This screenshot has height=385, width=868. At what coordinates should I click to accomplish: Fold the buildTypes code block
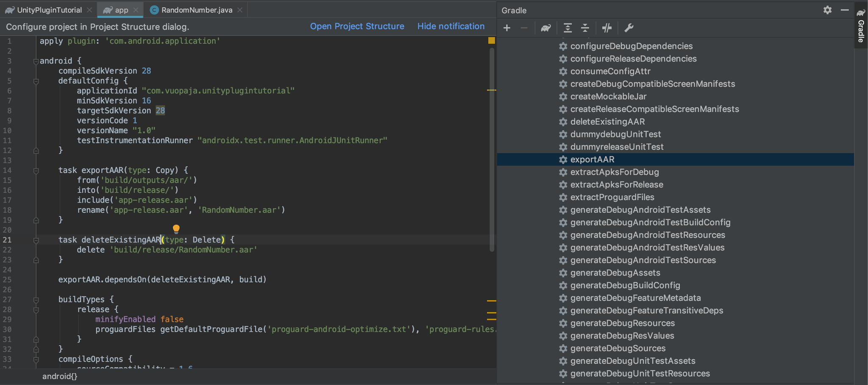pyautogui.click(x=36, y=300)
